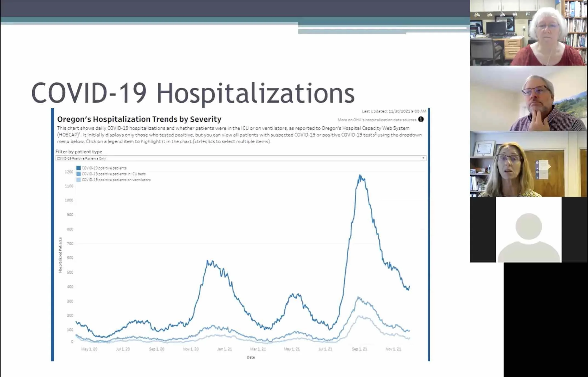Click the data sources info icon
Screen dimensions: 588x377
pyautogui.click(x=421, y=119)
